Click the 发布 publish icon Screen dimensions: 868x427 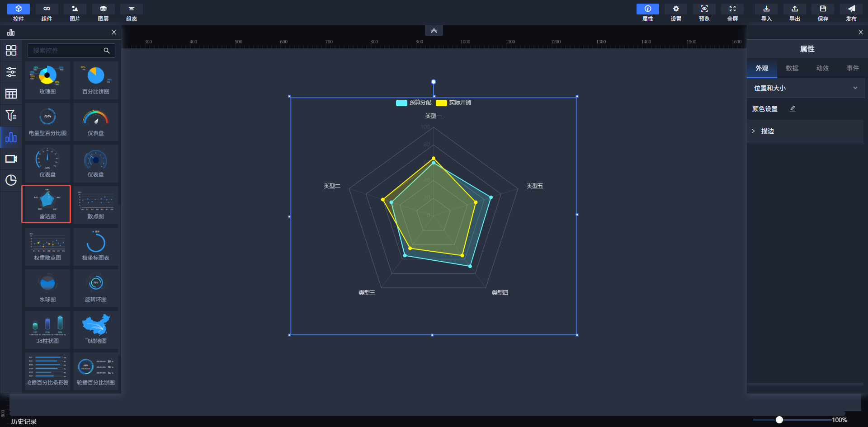851,9
